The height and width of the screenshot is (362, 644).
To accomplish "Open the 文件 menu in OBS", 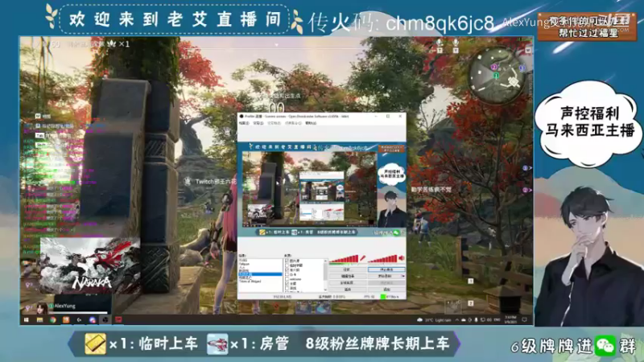I will point(244,123).
